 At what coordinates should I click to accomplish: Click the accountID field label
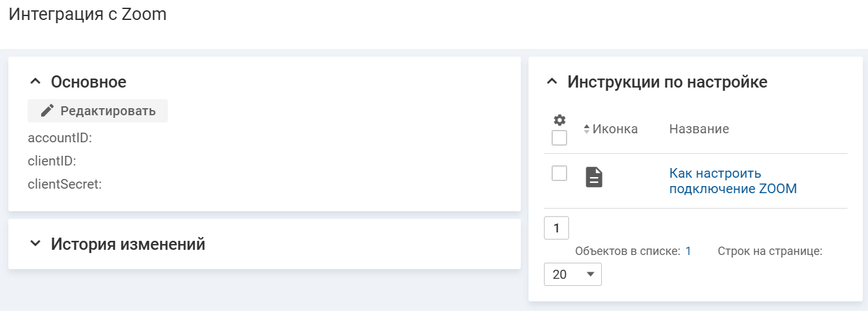pos(60,138)
